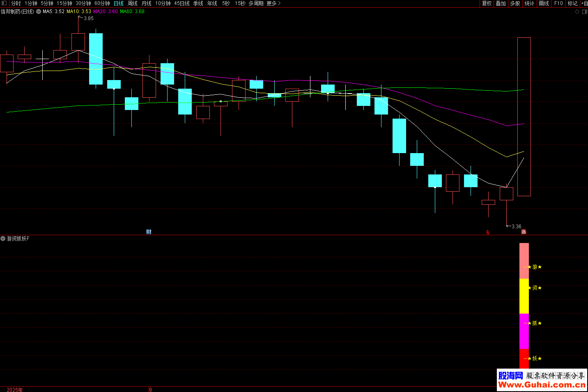Select the 60分钟 period tab

102,3
